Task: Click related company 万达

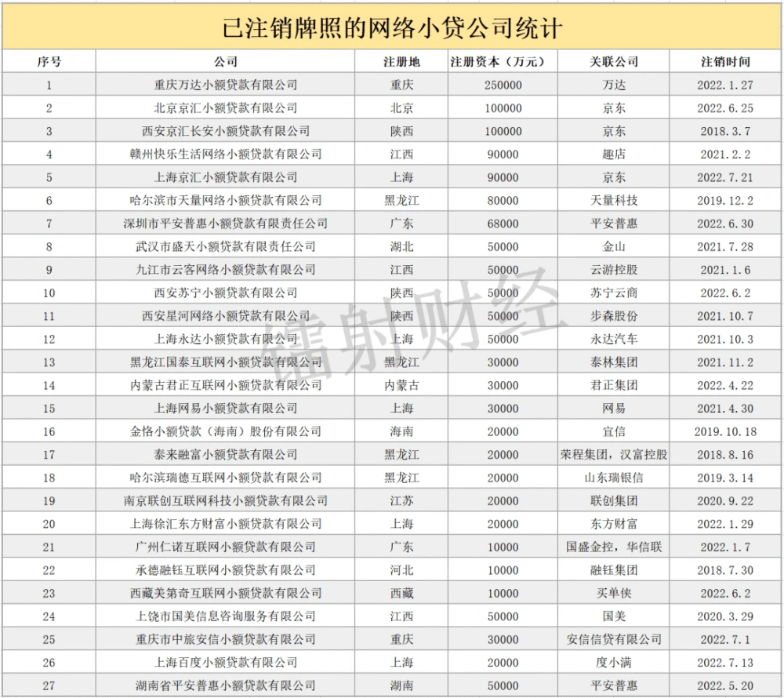Action: coord(614,85)
